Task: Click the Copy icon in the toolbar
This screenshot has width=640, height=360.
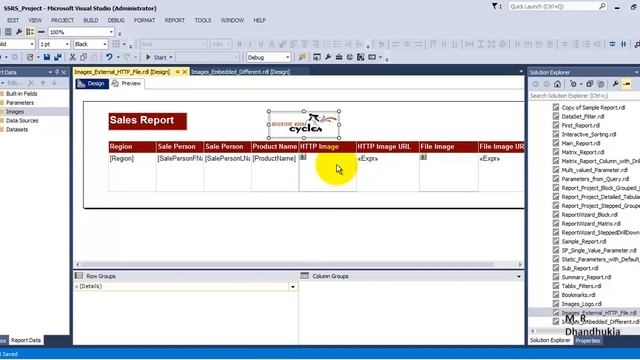Action: click(x=84, y=57)
